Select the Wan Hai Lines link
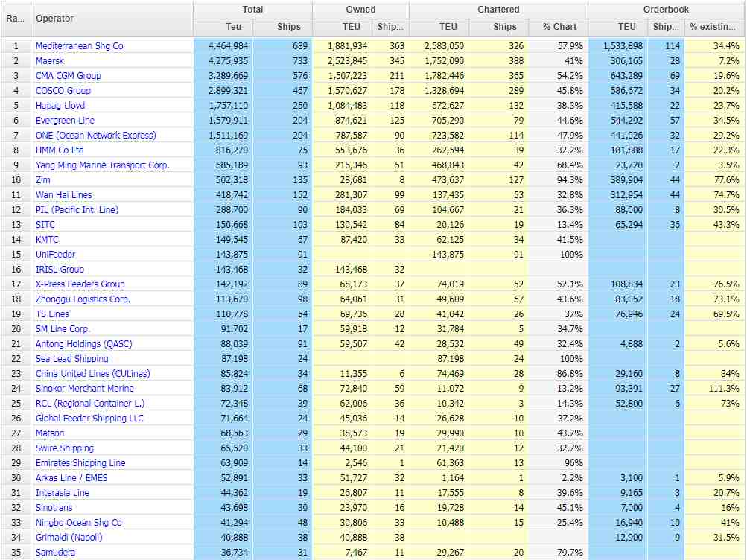The height and width of the screenshot is (560, 747). 64,195
